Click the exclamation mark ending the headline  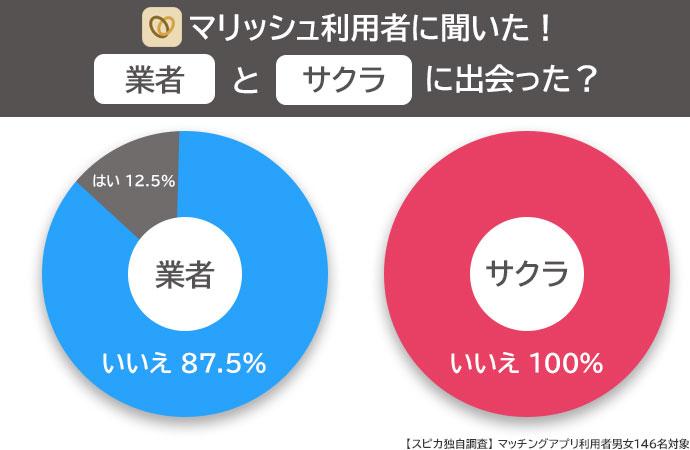[x=546, y=28]
